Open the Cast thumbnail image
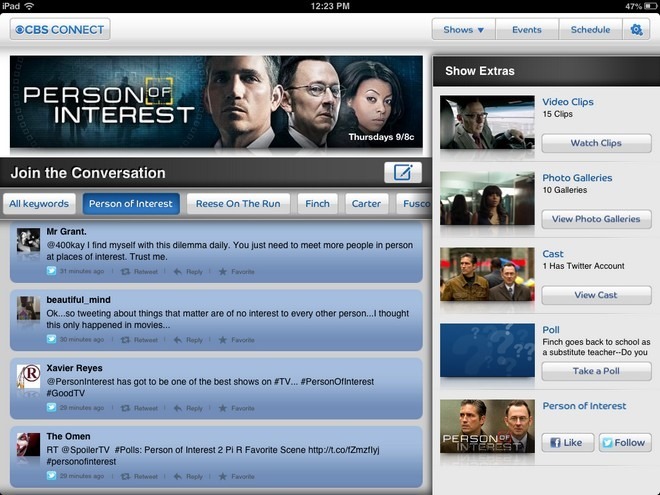The width and height of the screenshot is (660, 495). (487, 274)
